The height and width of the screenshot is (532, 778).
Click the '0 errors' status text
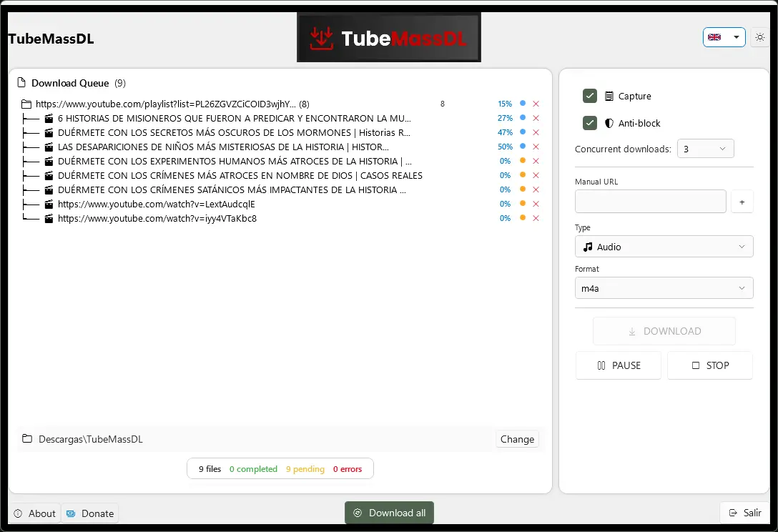coord(348,469)
